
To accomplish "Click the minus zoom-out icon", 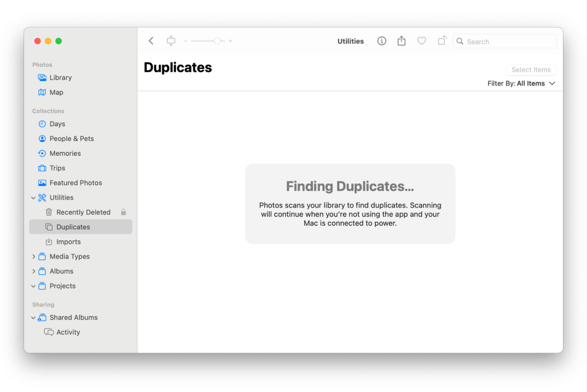I will coord(186,41).
